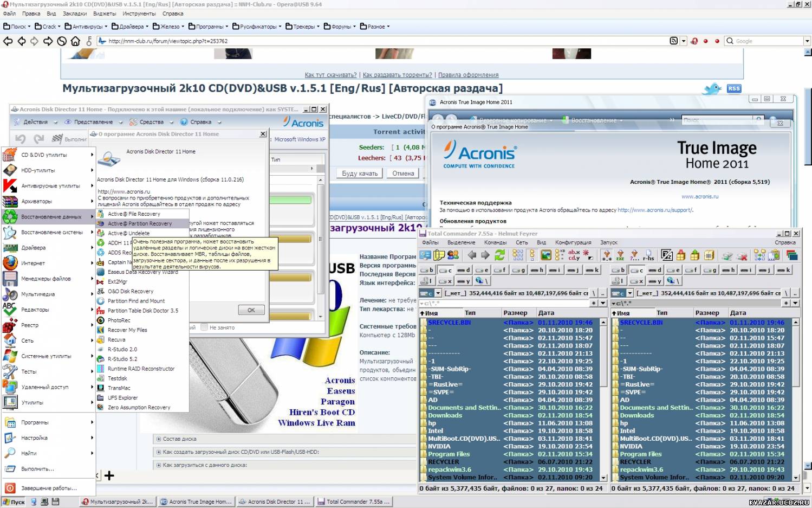Toggle Total Commander thumbnail view mode
The image size is (812, 508).
tap(546, 255)
